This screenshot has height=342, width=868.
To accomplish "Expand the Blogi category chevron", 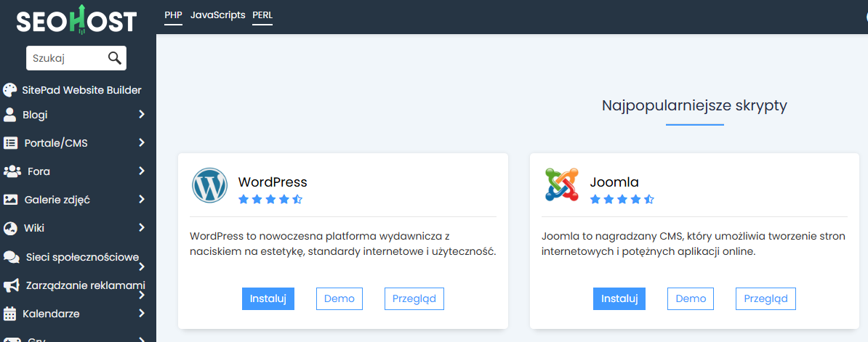I will pyautogui.click(x=142, y=115).
